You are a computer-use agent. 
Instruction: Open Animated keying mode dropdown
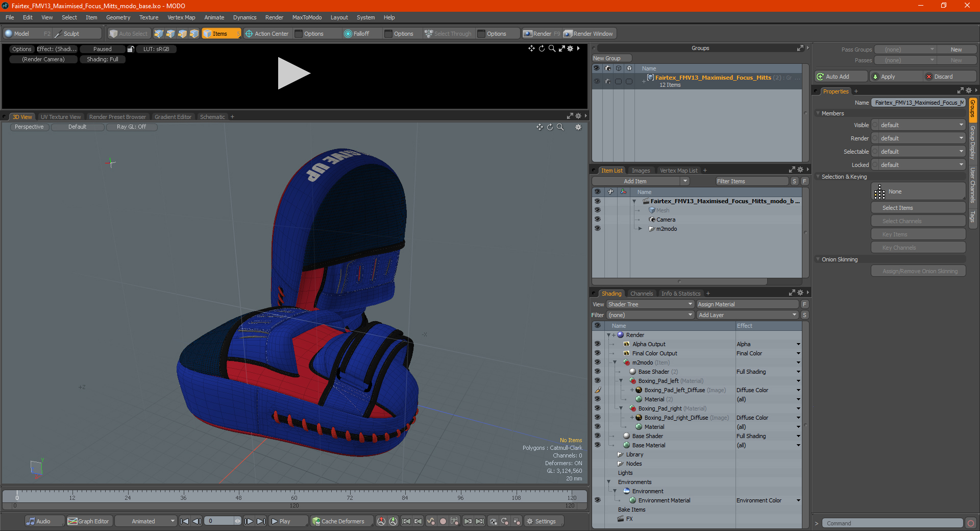(x=146, y=521)
